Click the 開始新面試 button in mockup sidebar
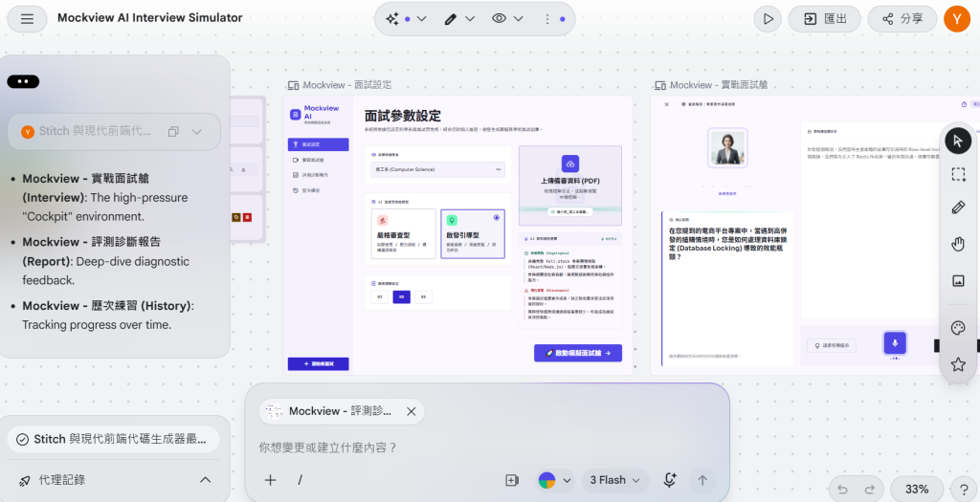 click(318, 363)
